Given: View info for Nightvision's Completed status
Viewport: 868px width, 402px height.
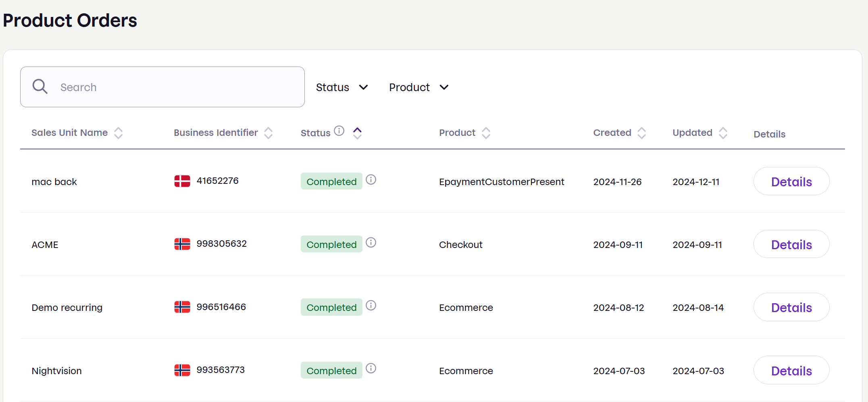Looking at the screenshot, I should 371,369.
